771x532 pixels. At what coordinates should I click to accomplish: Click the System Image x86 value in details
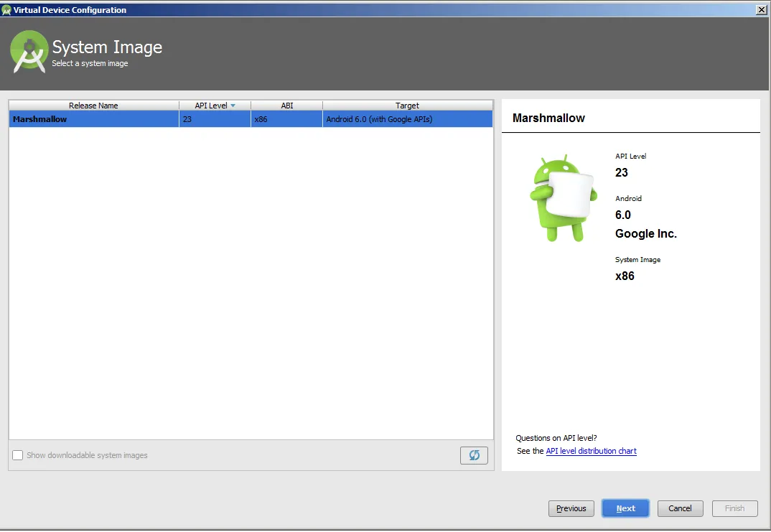click(x=625, y=276)
